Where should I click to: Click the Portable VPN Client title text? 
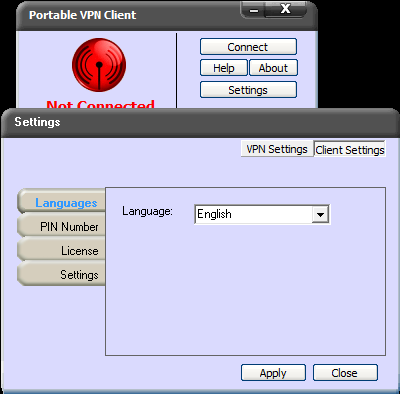(x=82, y=15)
